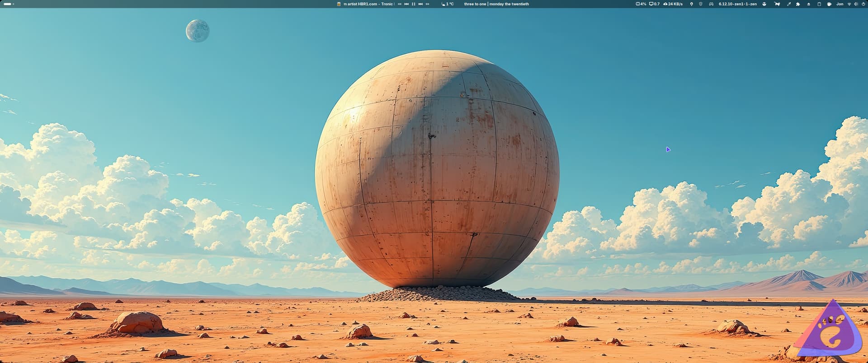Viewport: 868px width, 363px height.
Task: Click the seek forward media button
Action: coord(428,4)
